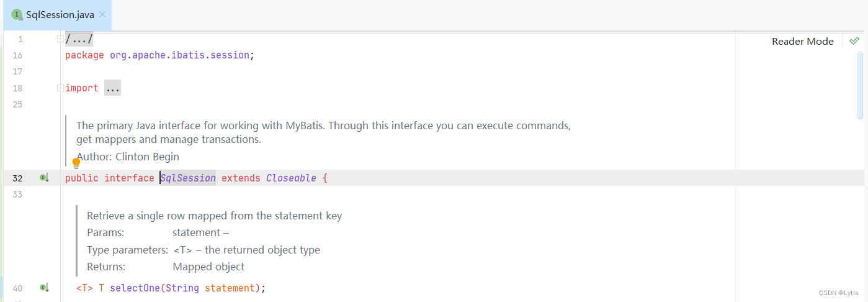Expand the folded header comment on line 1

point(60,39)
